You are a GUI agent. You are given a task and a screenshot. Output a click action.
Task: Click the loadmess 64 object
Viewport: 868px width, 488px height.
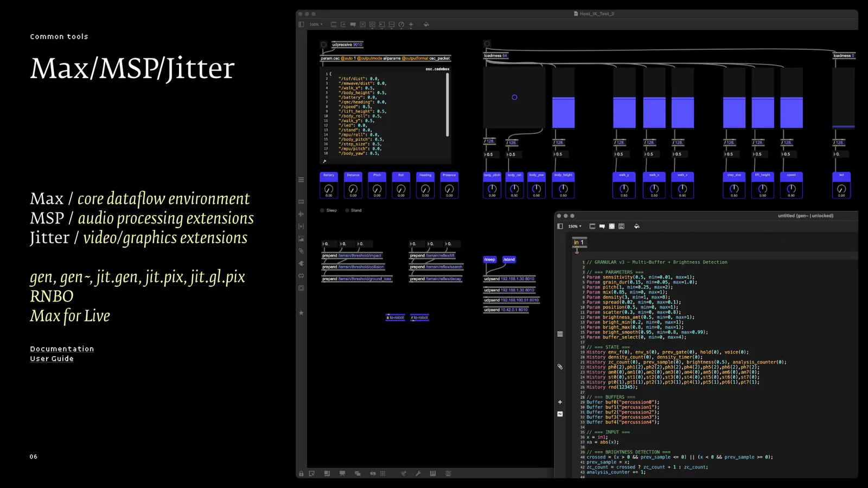click(x=496, y=56)
